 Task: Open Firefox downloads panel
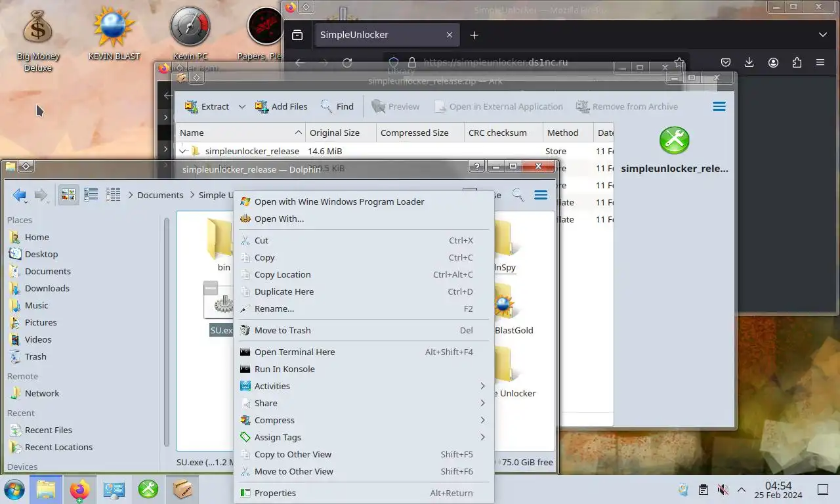coord(749,62)
